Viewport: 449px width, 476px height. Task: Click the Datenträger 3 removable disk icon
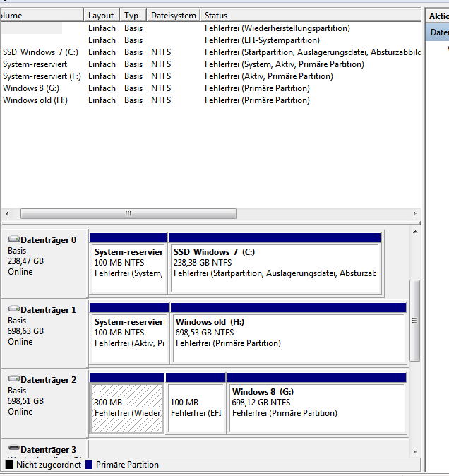pos(14,448)
